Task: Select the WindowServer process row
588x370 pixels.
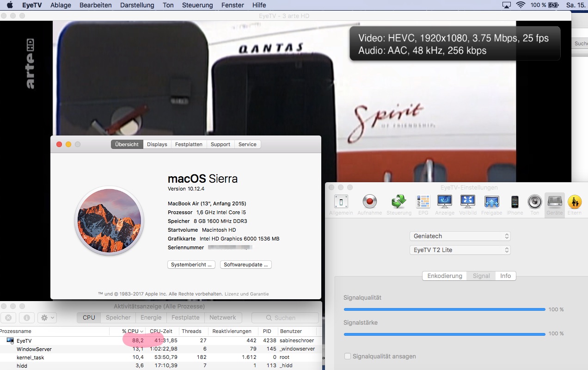Action: point(160,349)
